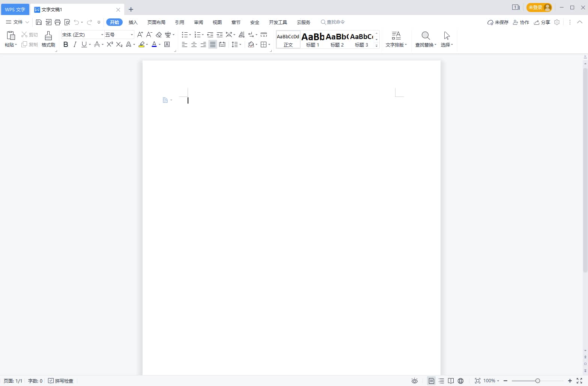Click the 未登录 login button
This screenshot has width=588, height=386.
(538, 8)
